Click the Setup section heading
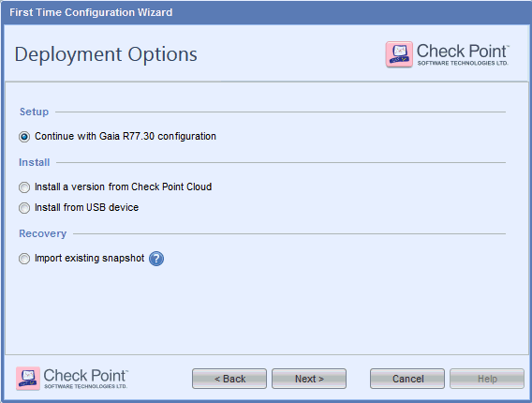 (34, 112)
